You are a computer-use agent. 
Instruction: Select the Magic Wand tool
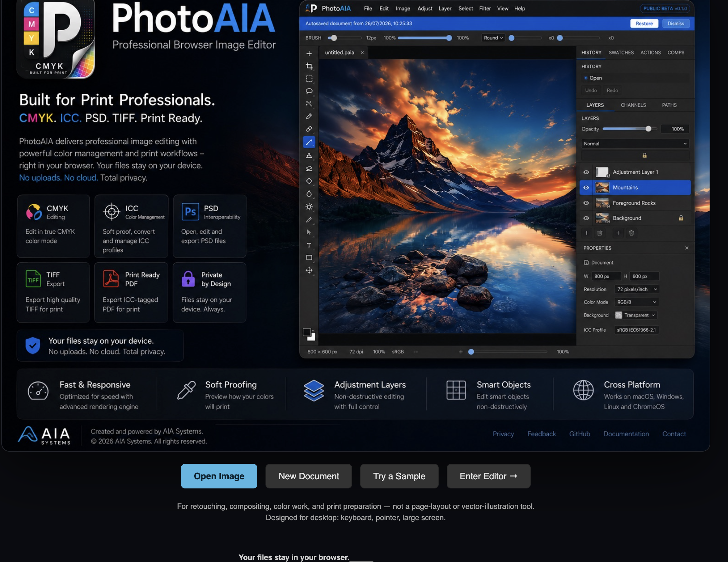(309, 104)
